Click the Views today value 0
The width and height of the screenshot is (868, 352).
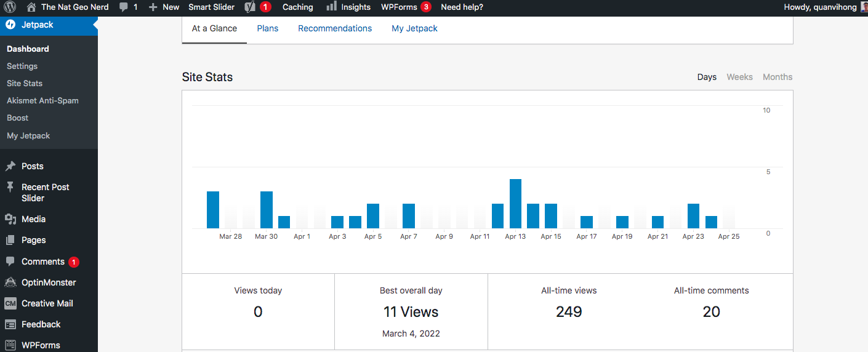click(x=258, y=312)
